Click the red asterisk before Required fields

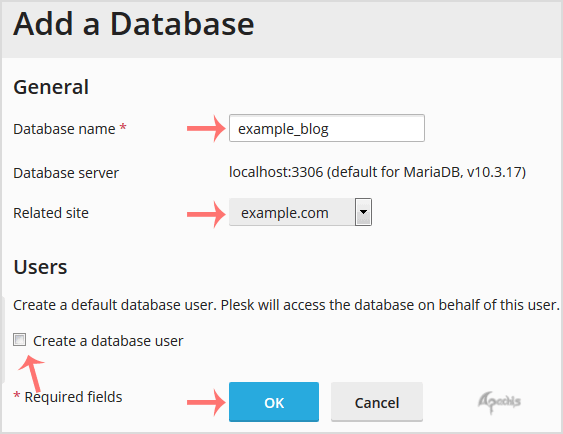pyautogui.click(x=17, y=396)
